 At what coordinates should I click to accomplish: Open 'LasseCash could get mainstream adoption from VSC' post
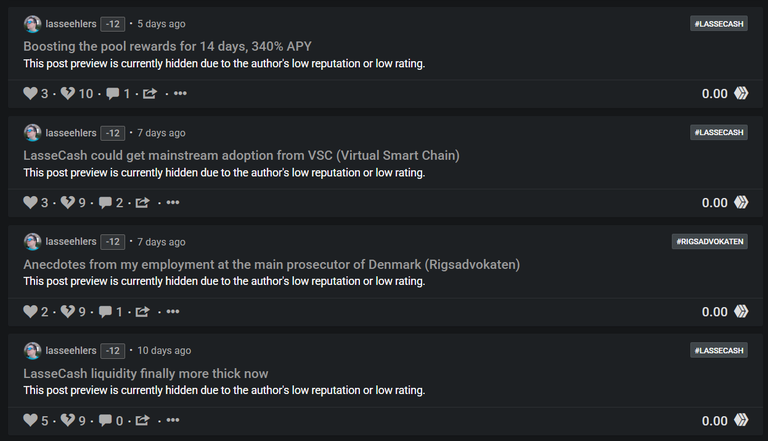point(241,155)
